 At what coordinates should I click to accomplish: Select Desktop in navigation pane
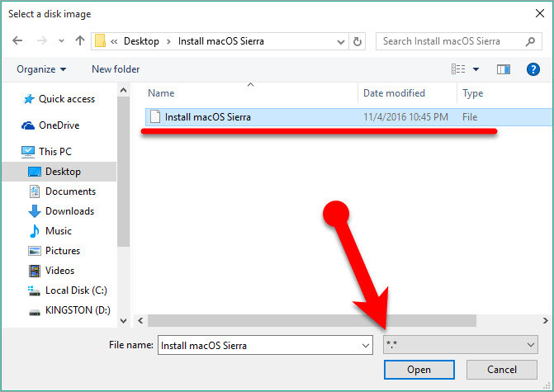[63, 172]
